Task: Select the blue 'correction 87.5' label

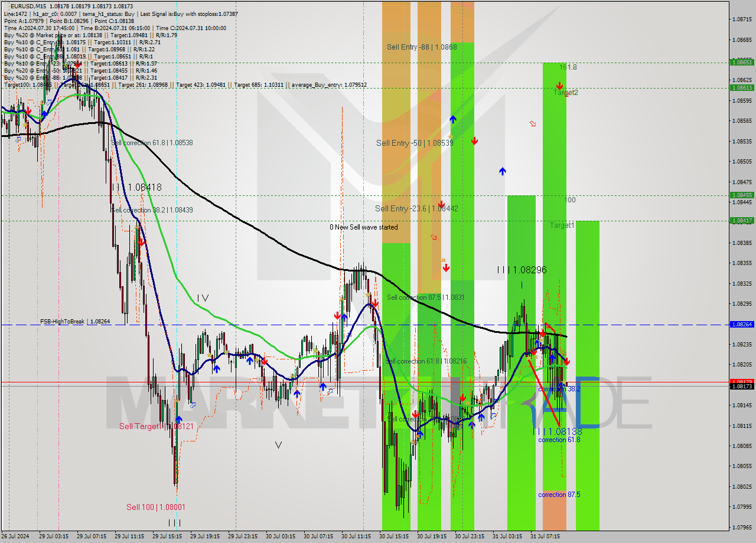Action: click(x=559, y=495)
